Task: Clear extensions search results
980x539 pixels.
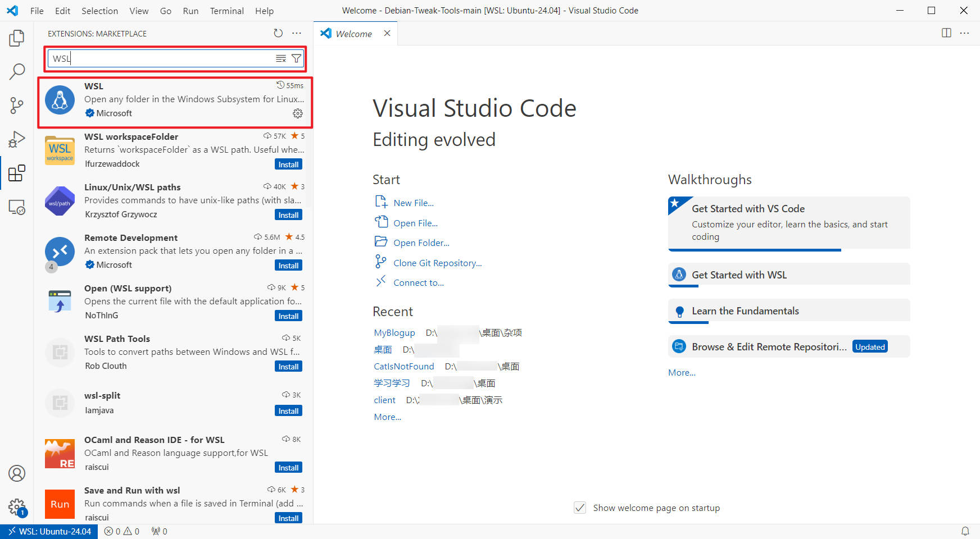Action: point(281,58)
